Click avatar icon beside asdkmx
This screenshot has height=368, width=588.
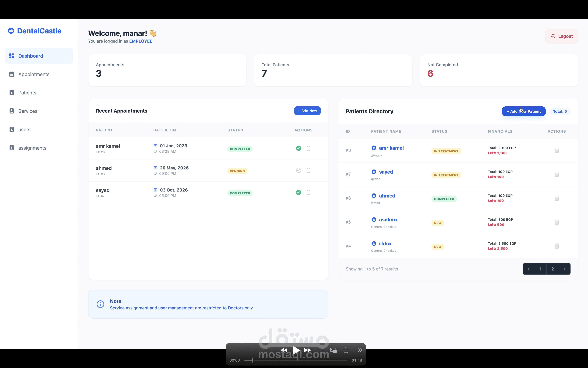(x=374, y=220)
